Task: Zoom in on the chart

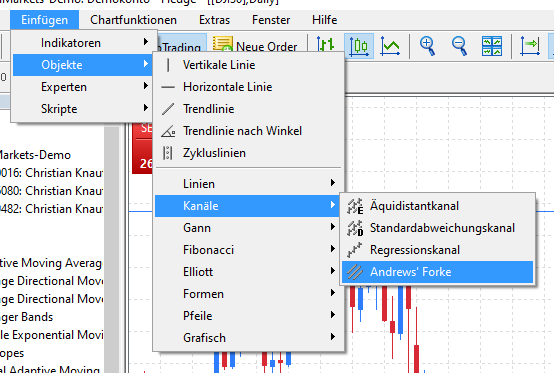Action: [x=428, y=46]
